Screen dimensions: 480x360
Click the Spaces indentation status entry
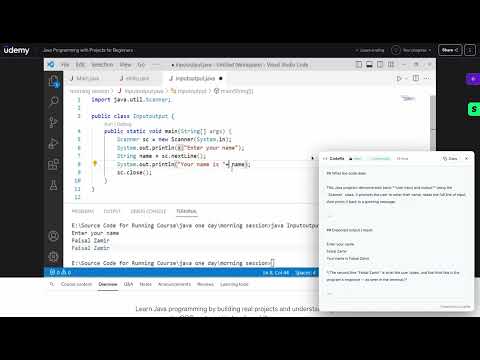pos(305,273)
